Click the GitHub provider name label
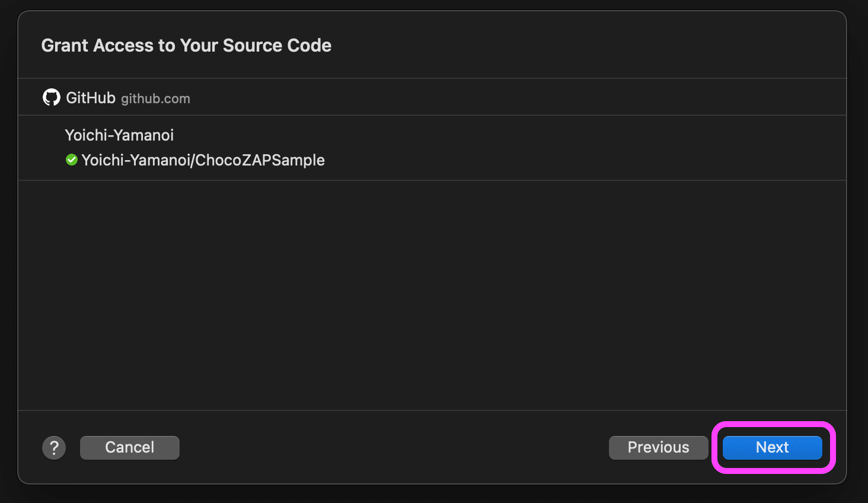Image resolution: width=868 pixels, height=503 pixels. pos(90,98)
